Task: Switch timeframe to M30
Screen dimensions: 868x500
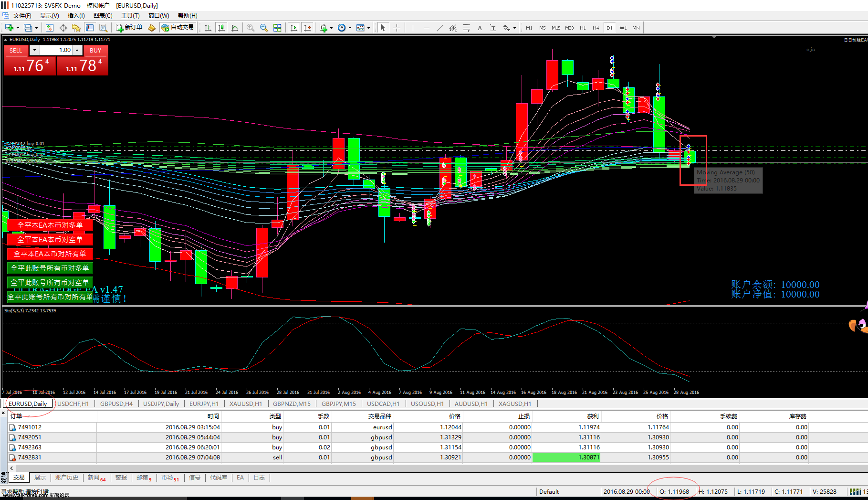Action: click(569, 28)
